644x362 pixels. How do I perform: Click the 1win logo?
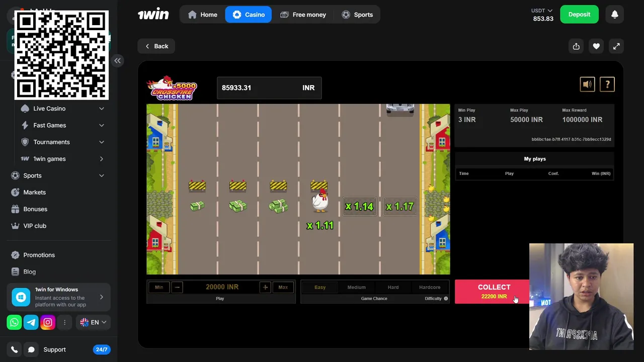pos(153,14)
